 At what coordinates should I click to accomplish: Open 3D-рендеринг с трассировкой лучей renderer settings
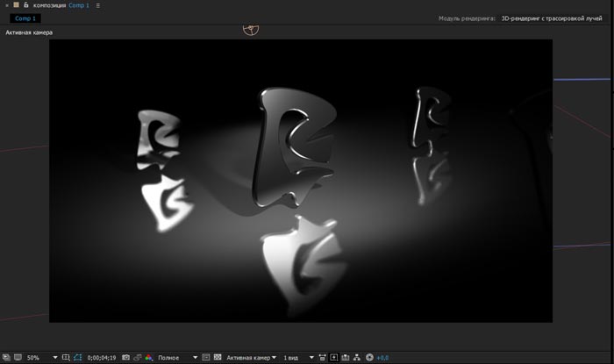pos(552,18)
